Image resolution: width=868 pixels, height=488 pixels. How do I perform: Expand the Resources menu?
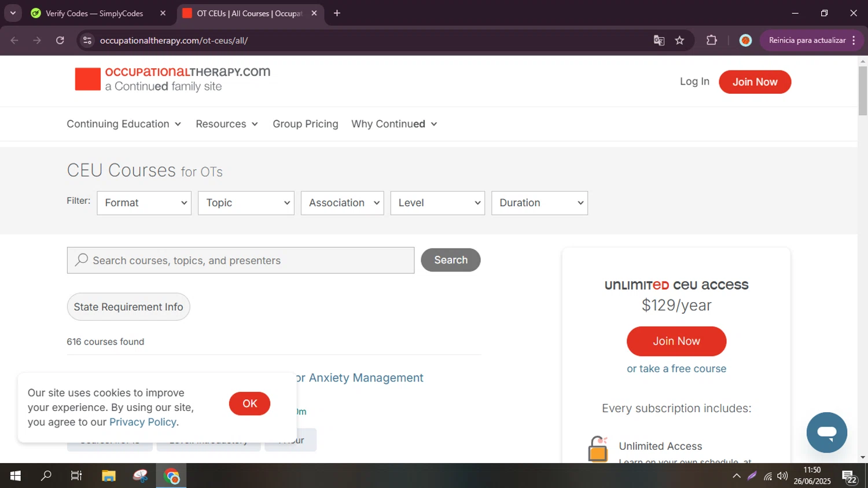[x=227, y=124]
